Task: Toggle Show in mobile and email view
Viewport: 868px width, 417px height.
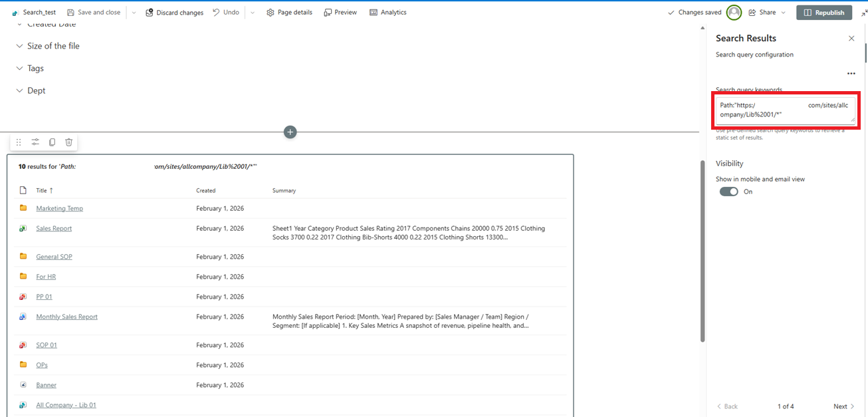Action: pos(729,192)
